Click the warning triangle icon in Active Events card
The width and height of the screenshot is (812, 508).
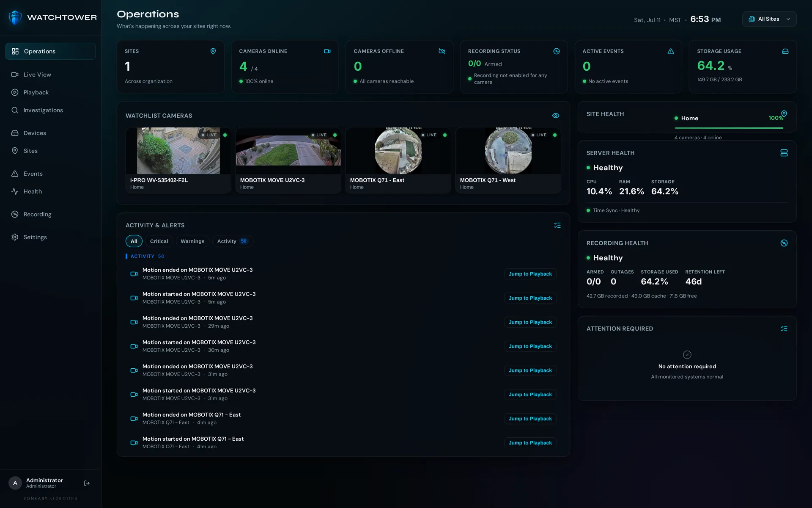671,51
